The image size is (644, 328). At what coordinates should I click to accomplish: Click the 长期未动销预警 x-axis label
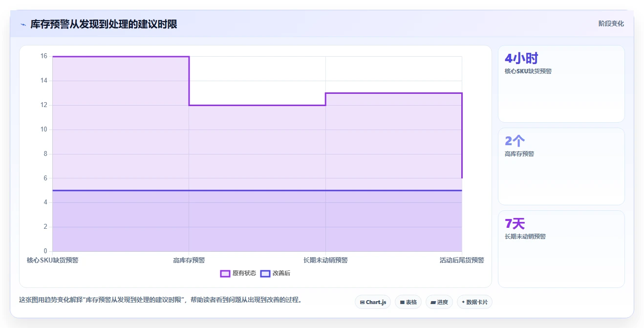click(325, 260)
